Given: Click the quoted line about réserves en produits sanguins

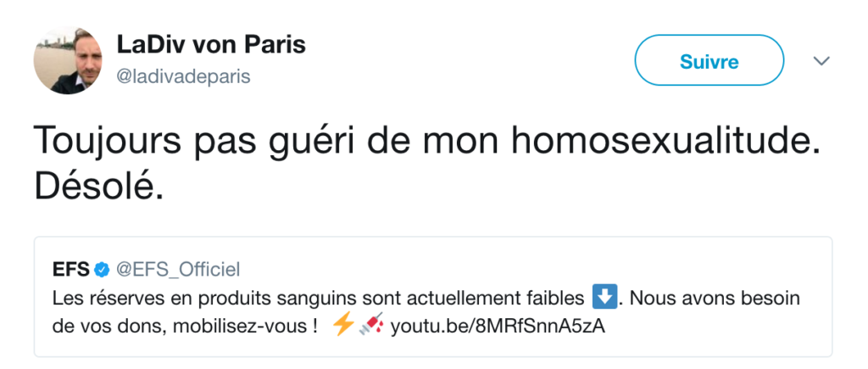Looking at the screenshot, I should click(318, 299).
